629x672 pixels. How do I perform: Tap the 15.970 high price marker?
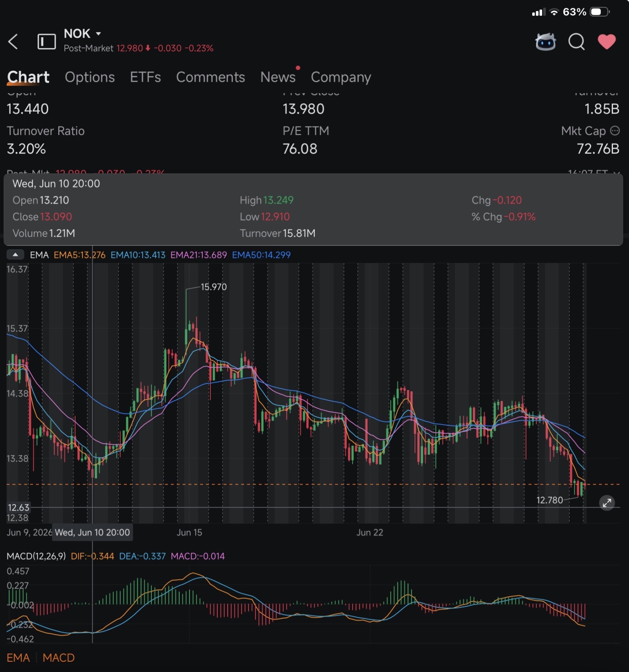pyautogui.click(x=213, y=287)
